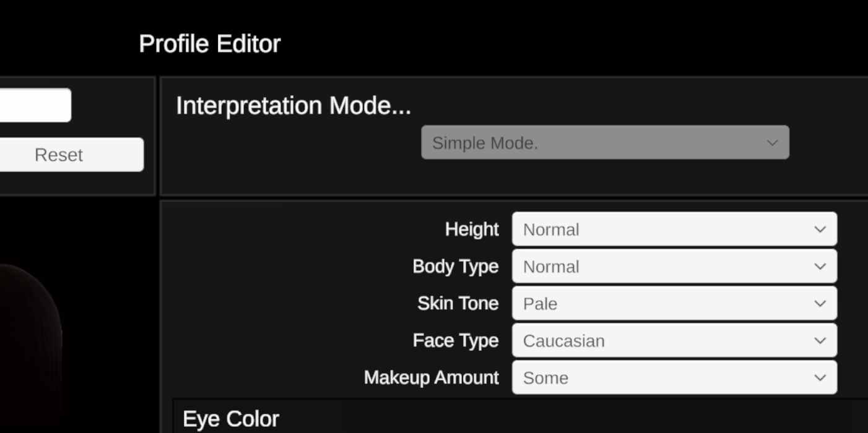Screen dimensions: 868x433
Task: Click the Makeup Amount chevron arrow
Action: click(x=820, y=378)
